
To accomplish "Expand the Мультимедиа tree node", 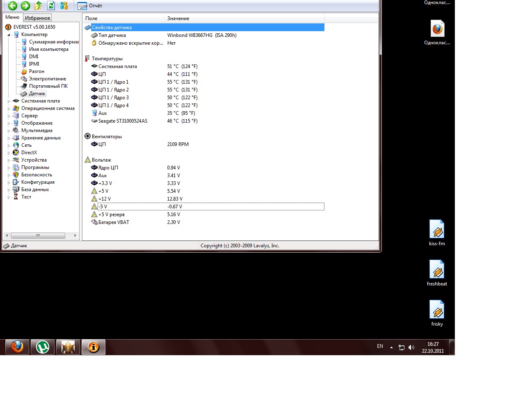I will (9, 131).
